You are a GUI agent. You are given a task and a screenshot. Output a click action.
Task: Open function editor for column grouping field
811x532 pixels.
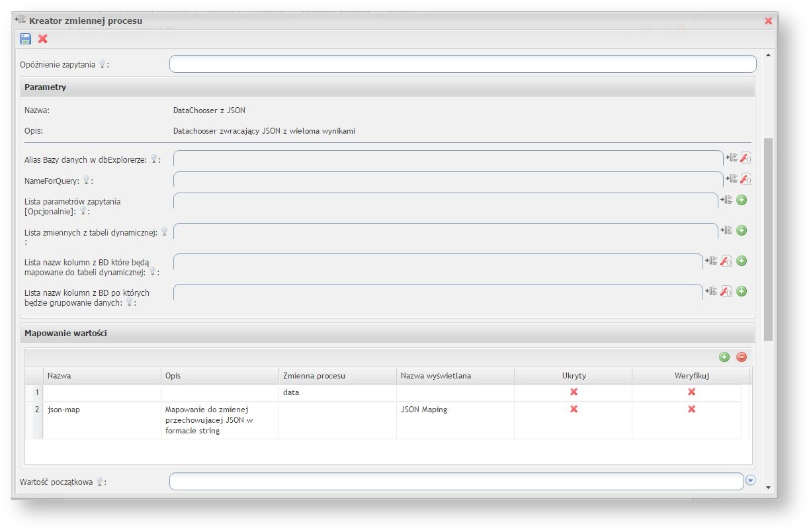tap(726, 291)
